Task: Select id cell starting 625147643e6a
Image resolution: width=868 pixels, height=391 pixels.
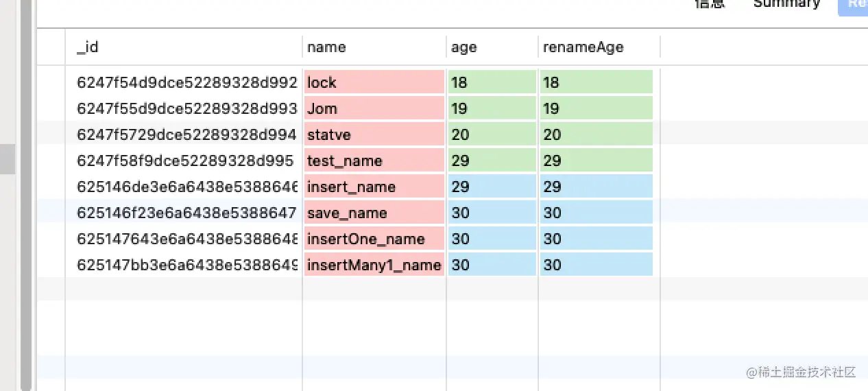Action: point(186,239)
